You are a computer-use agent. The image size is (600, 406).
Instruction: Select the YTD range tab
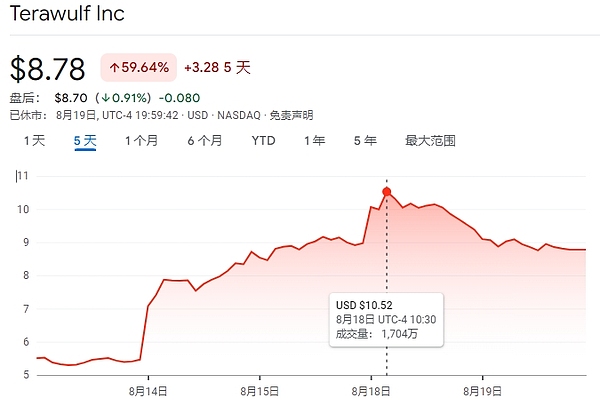click(x=263, y=141)
